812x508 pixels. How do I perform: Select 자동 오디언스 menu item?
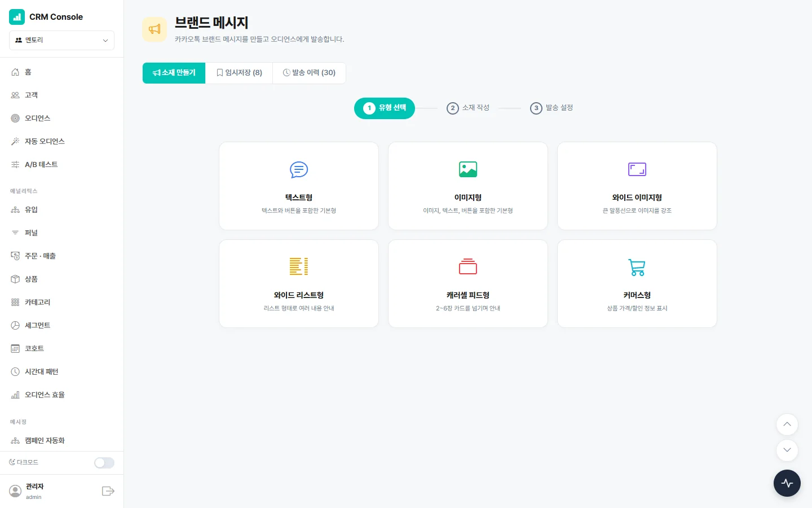coord(62,142)
